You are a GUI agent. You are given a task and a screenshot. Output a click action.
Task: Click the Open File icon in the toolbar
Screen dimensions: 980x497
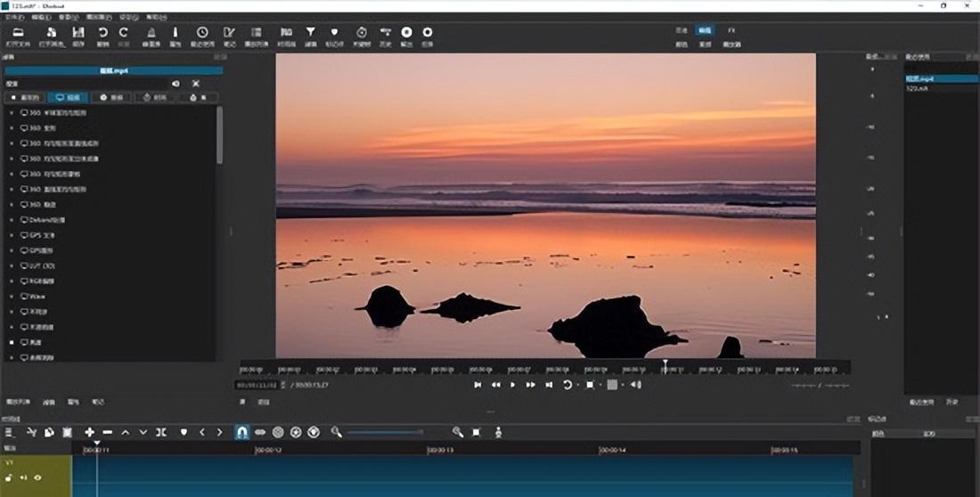coord(19,33)
